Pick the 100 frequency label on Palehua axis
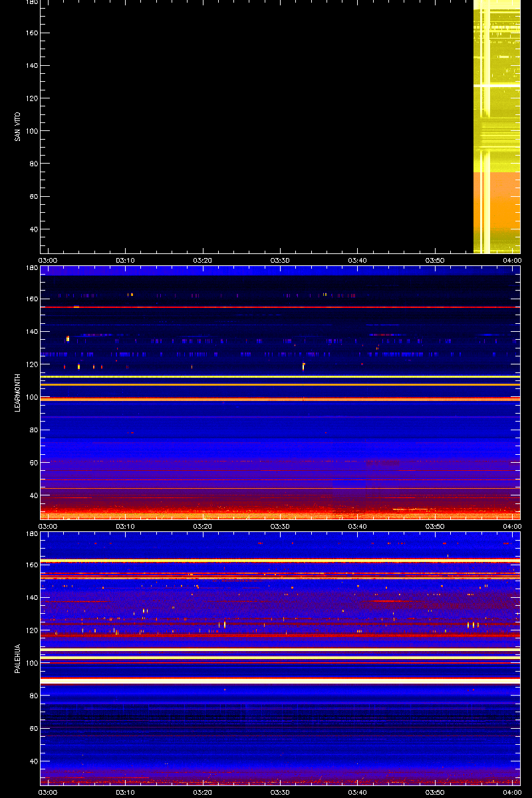The width and height of the screenshot is (532, 798). pos(31,663)
